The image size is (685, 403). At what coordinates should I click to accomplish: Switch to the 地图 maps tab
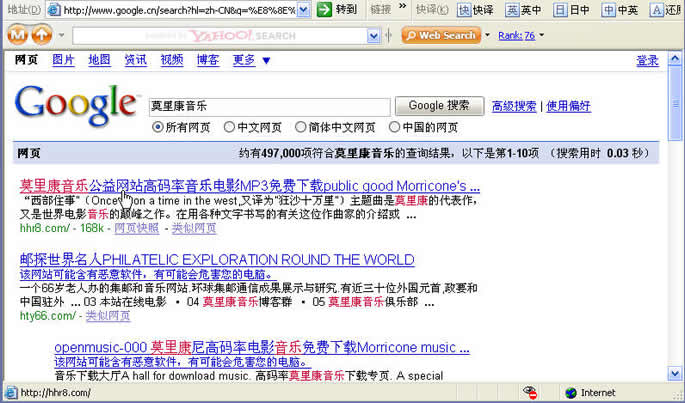[99, 59]
